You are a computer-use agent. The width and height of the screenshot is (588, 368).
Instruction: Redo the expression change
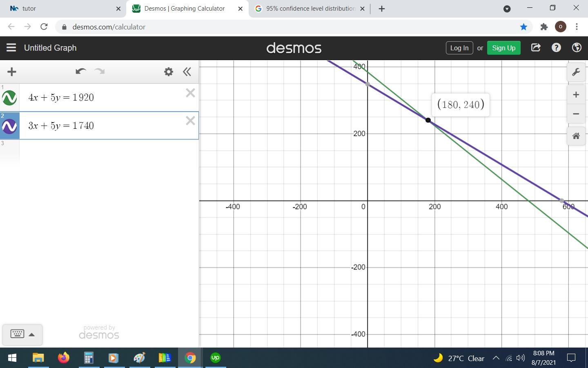[x=100, y=72]
